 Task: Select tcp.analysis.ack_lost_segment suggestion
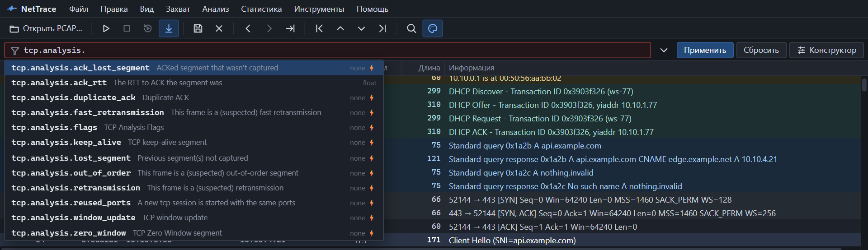pos(194,68)
